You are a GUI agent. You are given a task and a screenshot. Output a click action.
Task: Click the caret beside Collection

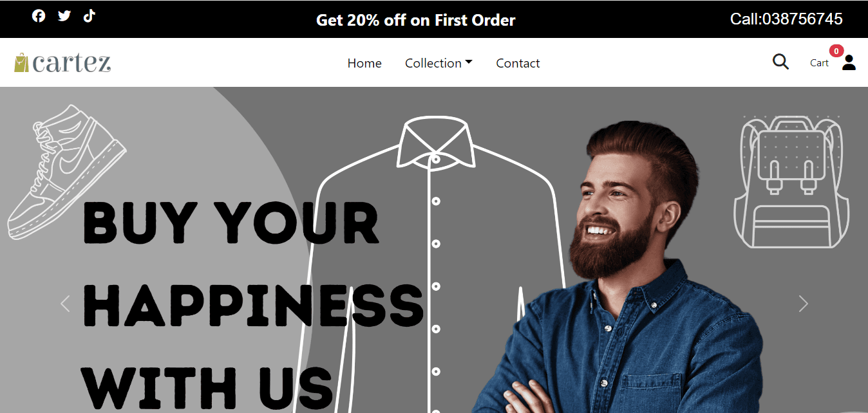pyautogui.click(x=469, y=62)
